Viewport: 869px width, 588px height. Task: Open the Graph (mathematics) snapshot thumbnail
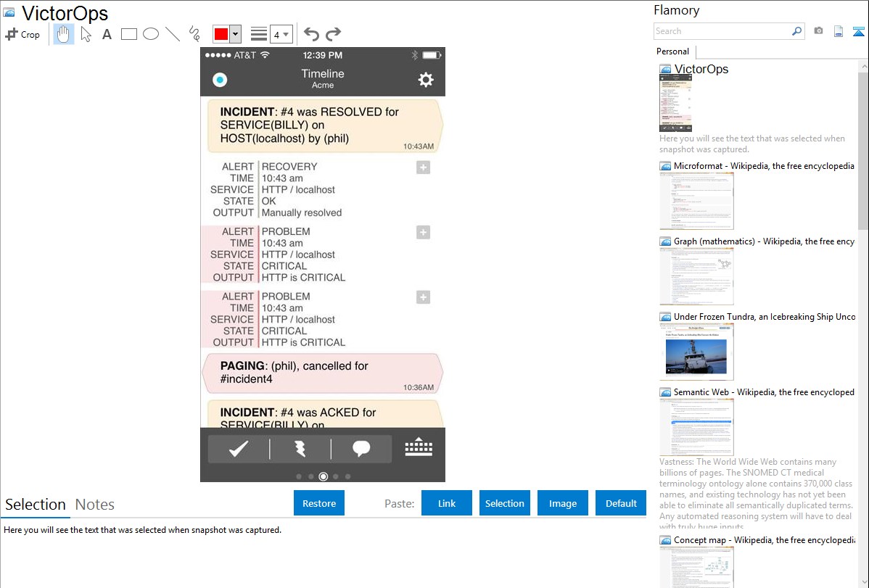(696, 276)
